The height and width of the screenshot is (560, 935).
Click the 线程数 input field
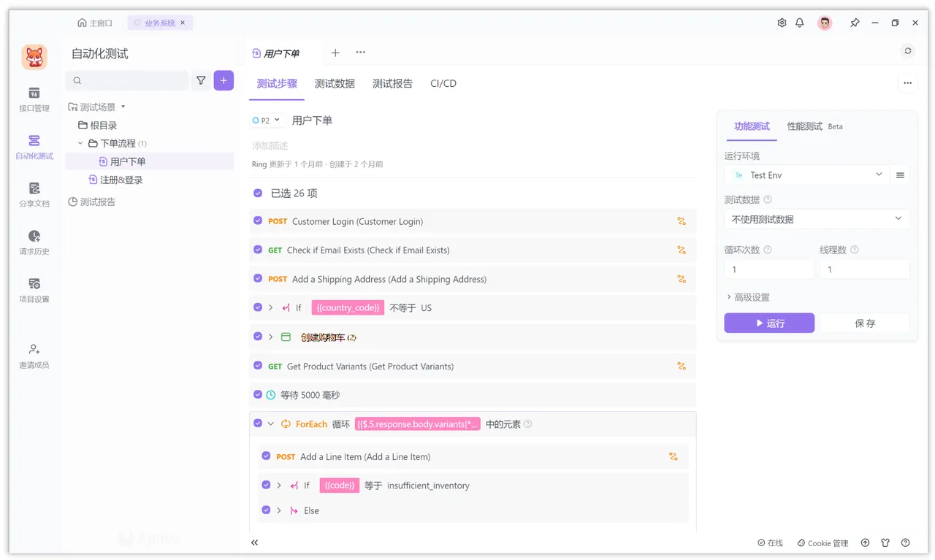pyautogui.click(x=865, y=269)
